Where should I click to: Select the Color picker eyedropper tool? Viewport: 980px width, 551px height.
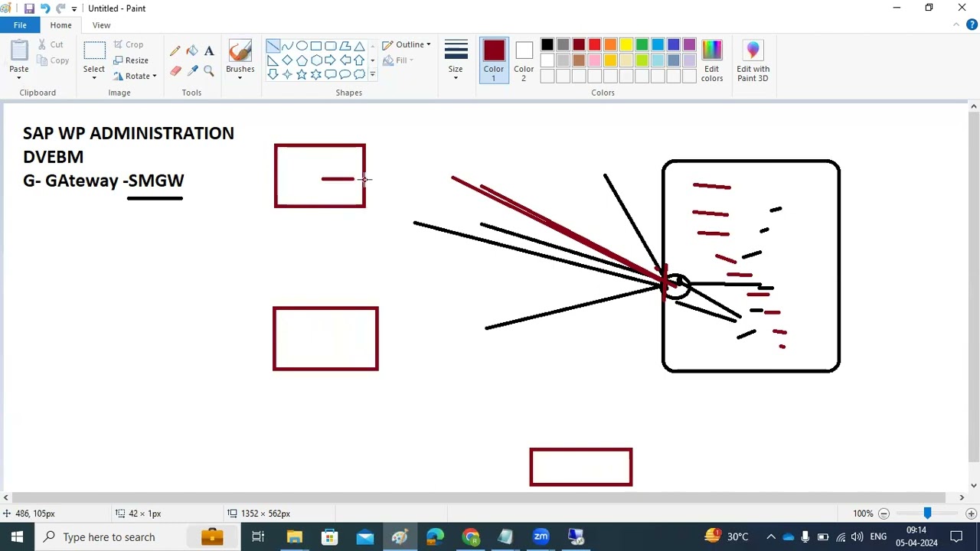coord(192,70)
